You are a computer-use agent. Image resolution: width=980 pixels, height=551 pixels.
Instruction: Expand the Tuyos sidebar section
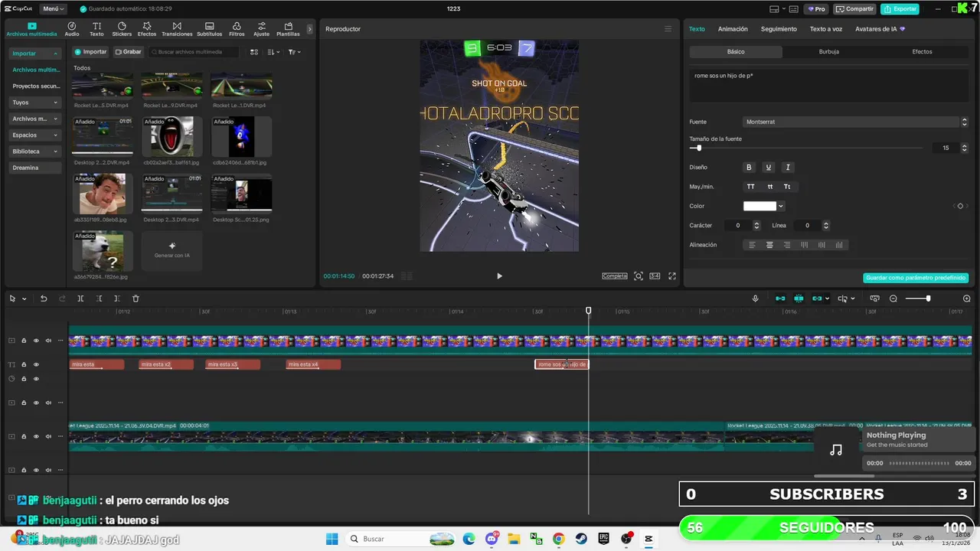[x=35, y=103]
